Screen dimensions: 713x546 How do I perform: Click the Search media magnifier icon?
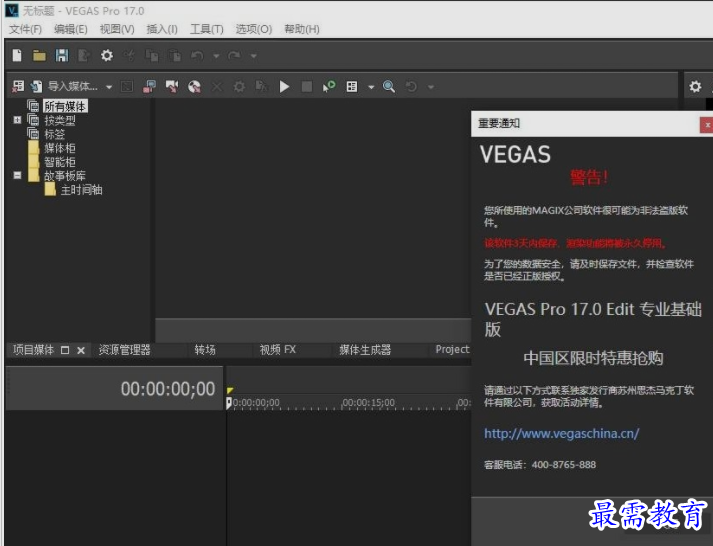[389, 86]
